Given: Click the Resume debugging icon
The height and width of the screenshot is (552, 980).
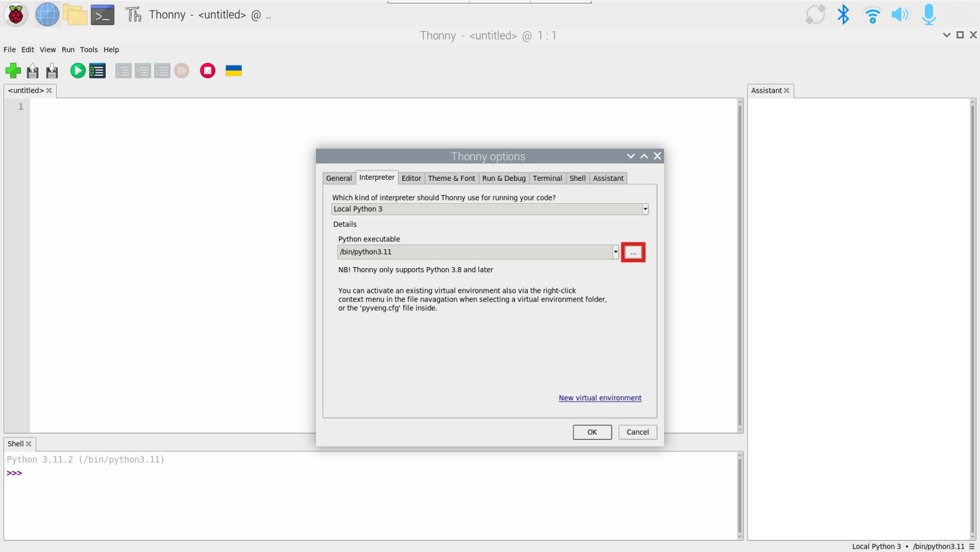Looking at the screenshot, I should click(182, 71).
